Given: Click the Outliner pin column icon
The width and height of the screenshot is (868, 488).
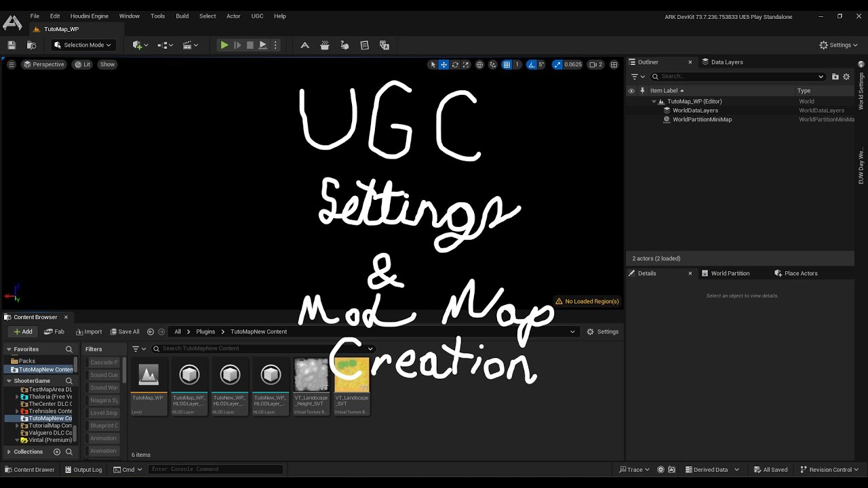Looking at the screenshot, I should (642, 91).
